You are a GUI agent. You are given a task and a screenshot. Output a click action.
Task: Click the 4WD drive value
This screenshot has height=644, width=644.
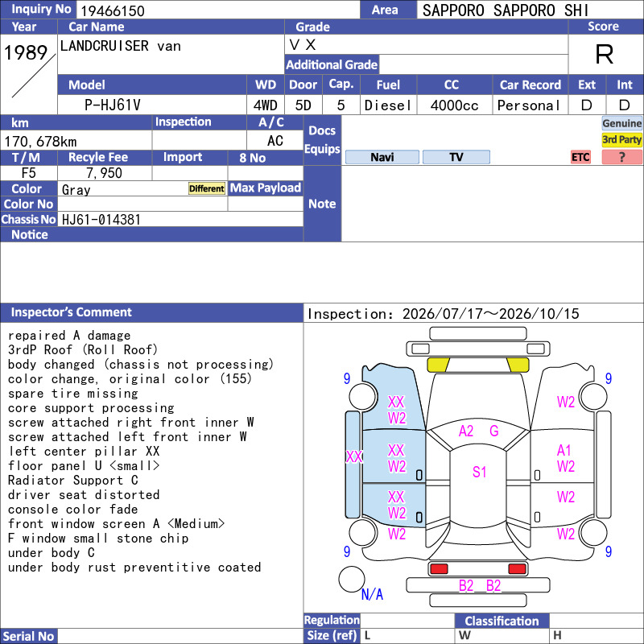(x=266, y=105)
